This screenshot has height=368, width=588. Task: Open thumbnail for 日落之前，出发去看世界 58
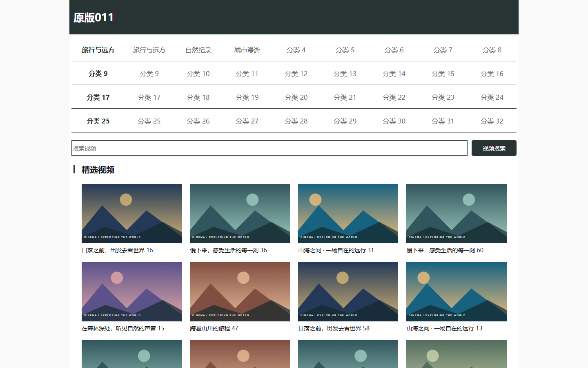coord(348,292)
